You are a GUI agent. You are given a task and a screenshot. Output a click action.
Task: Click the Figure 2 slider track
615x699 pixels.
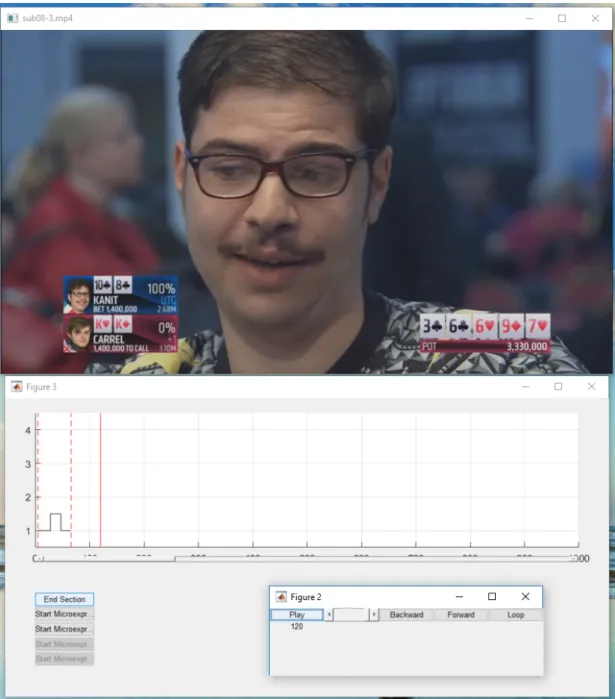pyautogui.click(x=351, y=615)
